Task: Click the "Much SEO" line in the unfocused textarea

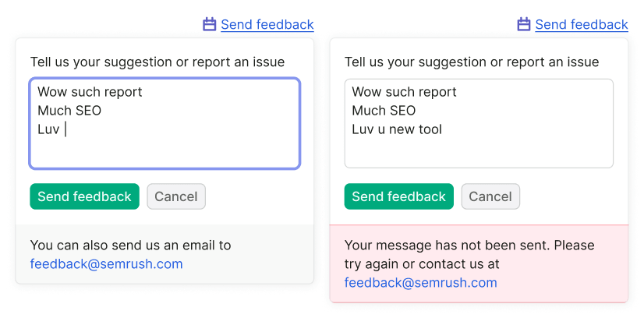Action: (x=384, y=111)
